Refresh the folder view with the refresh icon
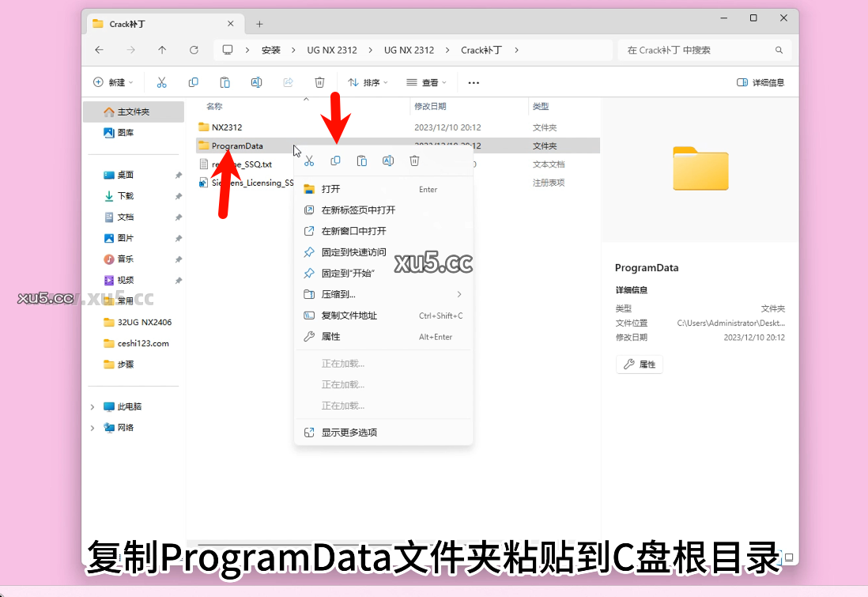The height and width of the screenshot is (597, 868). 194,49
